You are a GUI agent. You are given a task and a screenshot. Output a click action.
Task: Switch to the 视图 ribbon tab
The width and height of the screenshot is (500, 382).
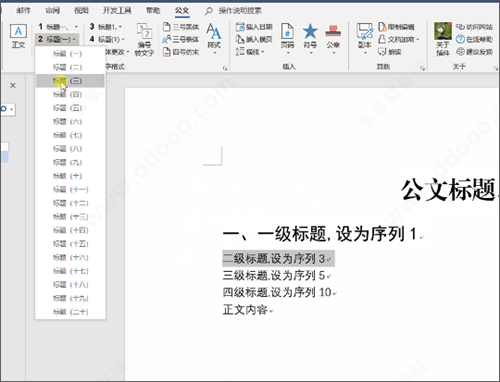pos(81,11)
